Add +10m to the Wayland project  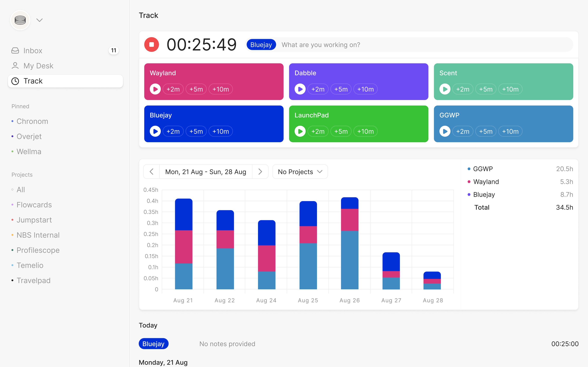(x=220, y=89)
